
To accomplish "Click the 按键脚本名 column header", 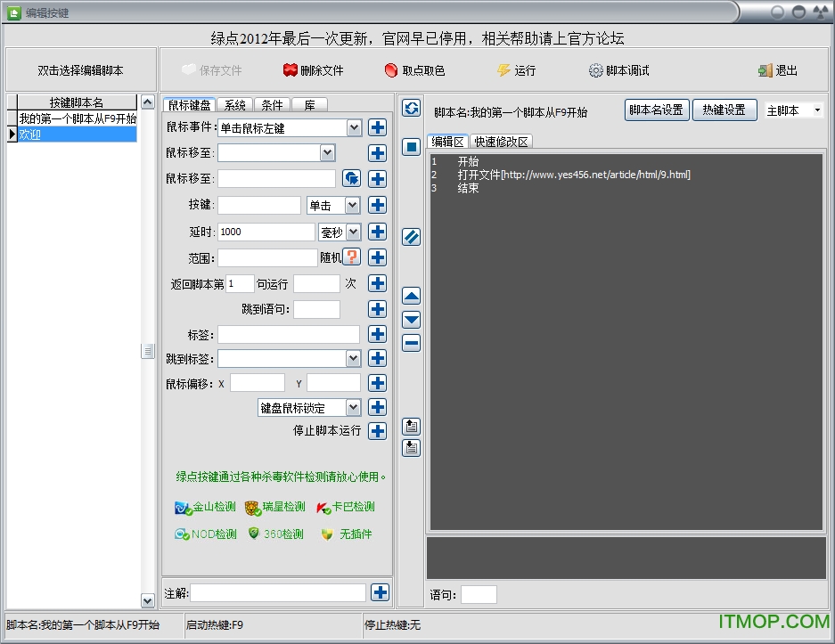I will coord(77,102).
